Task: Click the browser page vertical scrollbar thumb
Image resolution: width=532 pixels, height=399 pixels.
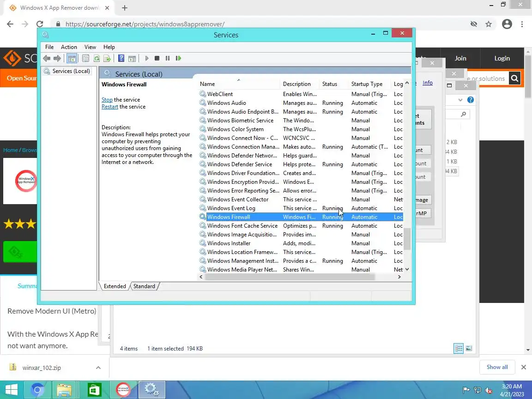Action: (x=528, y=76)
